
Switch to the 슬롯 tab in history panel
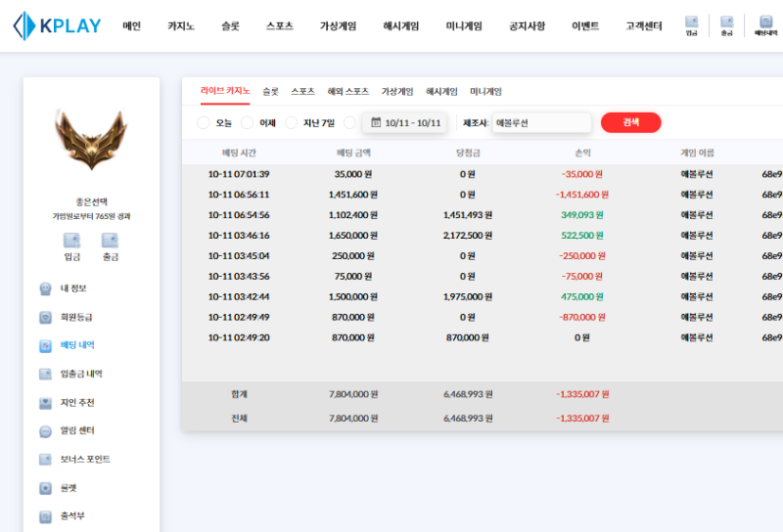point(271,91)
